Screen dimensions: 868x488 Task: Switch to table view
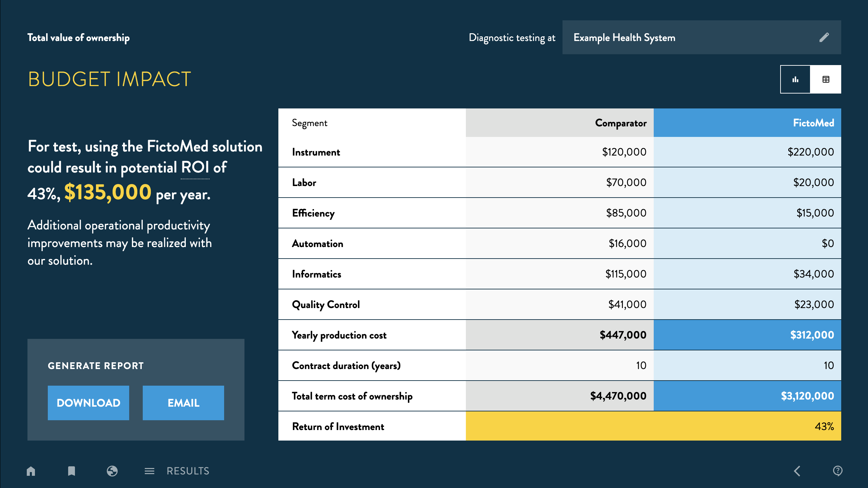tap(826, 79)
